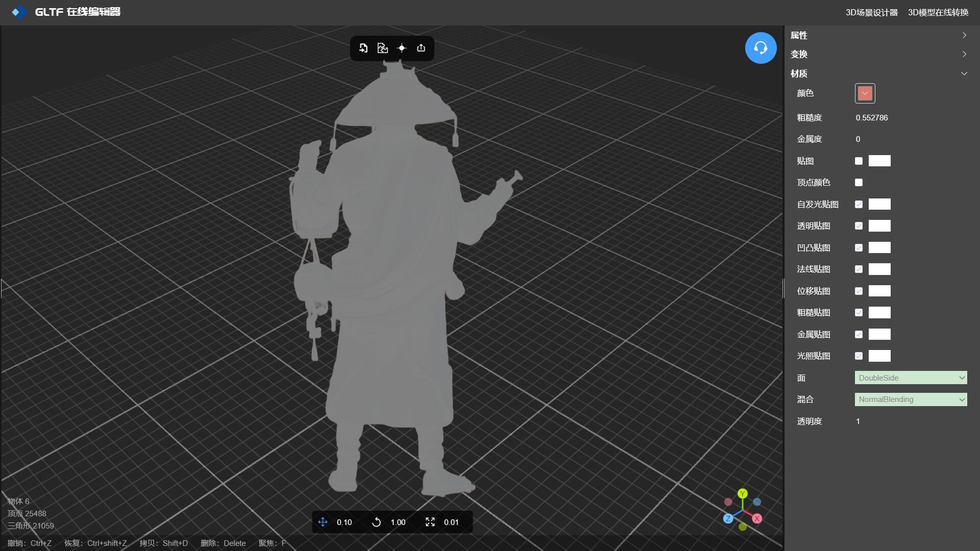Toggle the 顶点颜色 vertex color checkbox
Viewport: 980px width, 551px height.
[x=859, y=183]
